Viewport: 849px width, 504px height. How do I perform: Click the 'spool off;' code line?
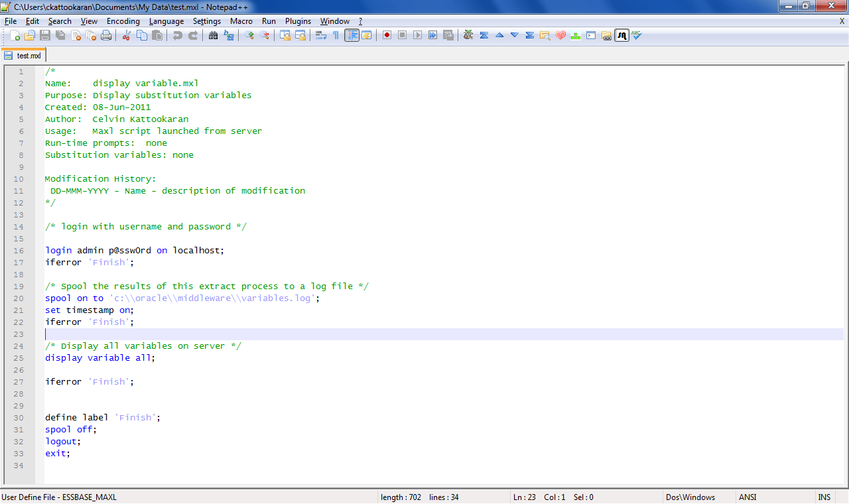pos(71,430)
